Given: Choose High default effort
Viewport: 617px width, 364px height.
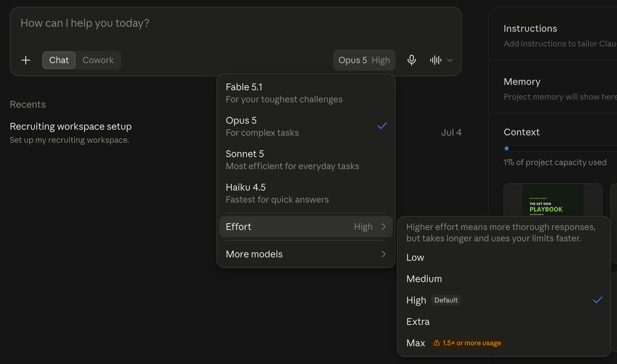Looking at the screenshot, I should click(504, 300).
